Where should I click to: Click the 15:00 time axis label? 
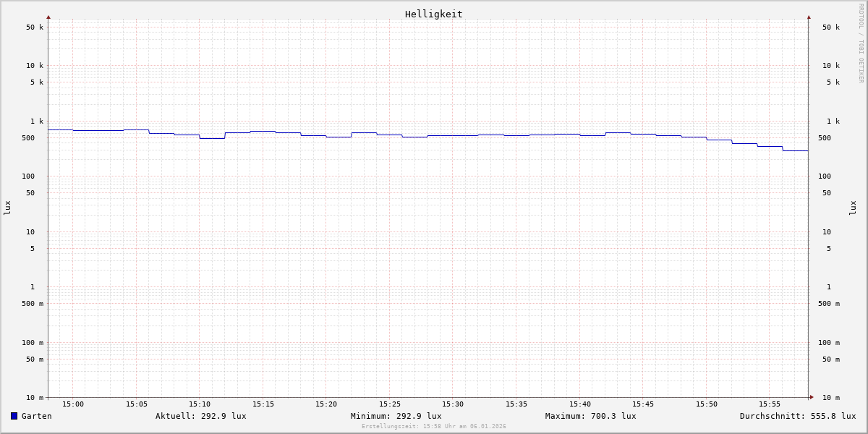73,404
